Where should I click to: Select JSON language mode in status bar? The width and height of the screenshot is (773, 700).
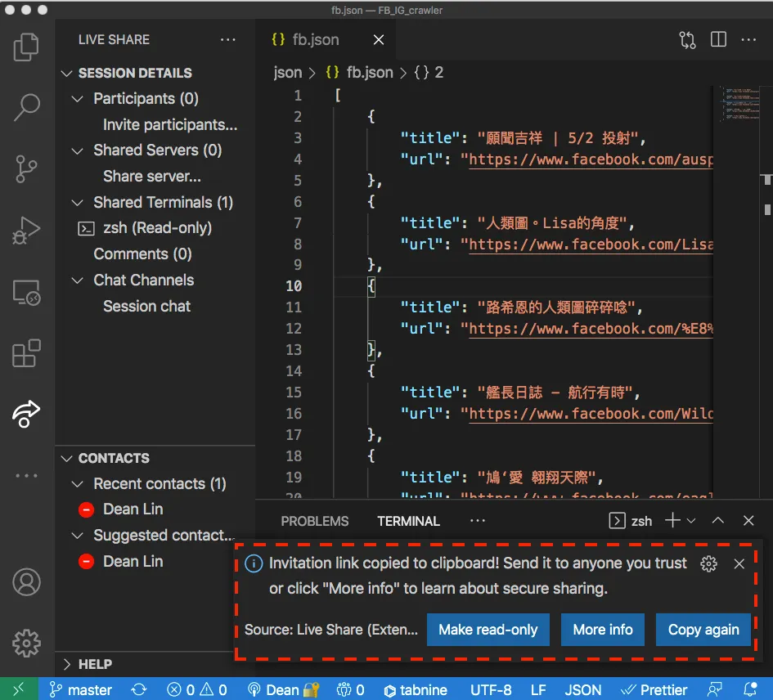582,689
